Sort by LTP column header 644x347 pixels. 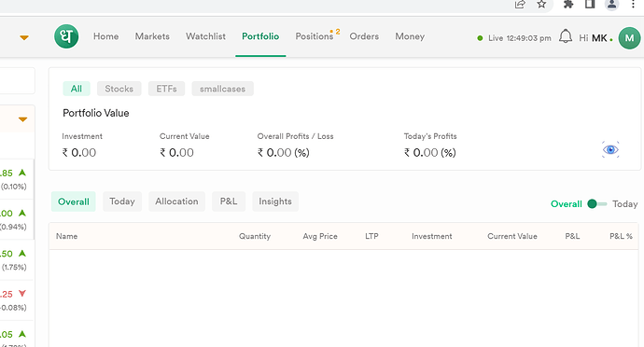tap(371, 236)
